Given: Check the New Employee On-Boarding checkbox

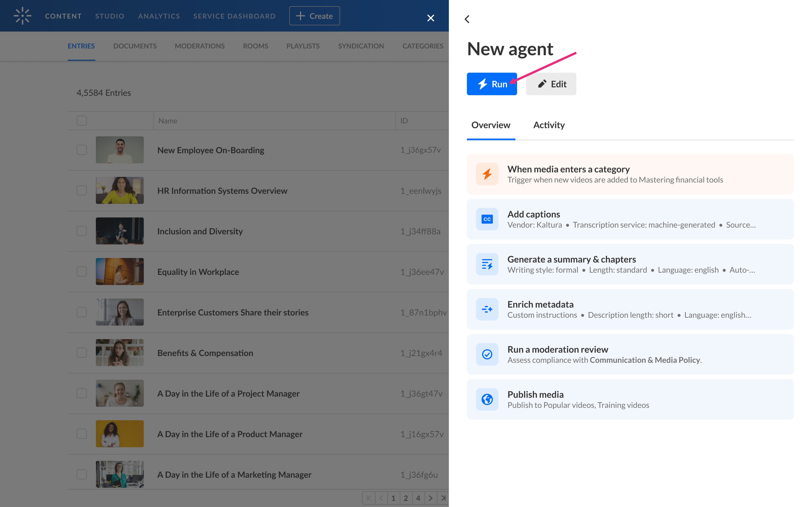Looking at the screenshot, I should (82, 150).
